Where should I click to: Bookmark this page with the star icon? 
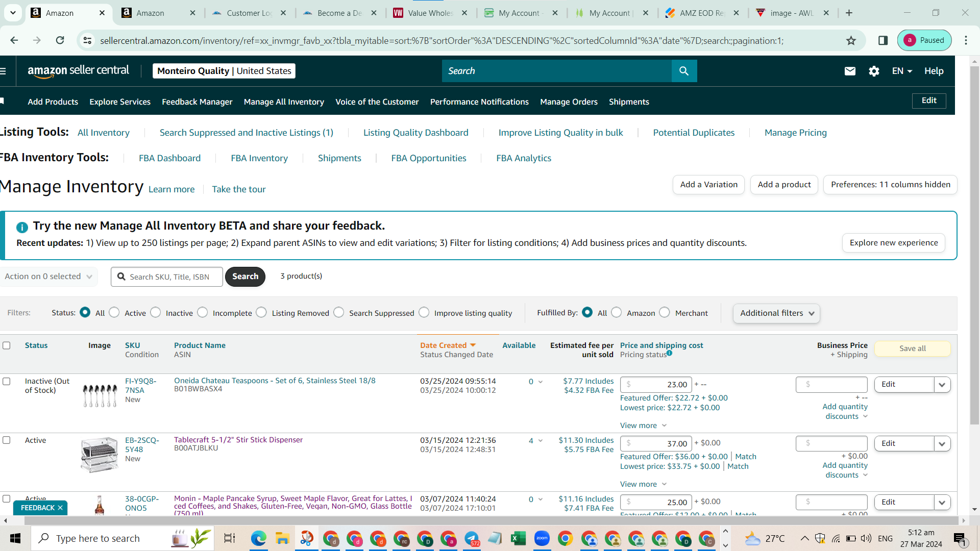pos(851,40)
